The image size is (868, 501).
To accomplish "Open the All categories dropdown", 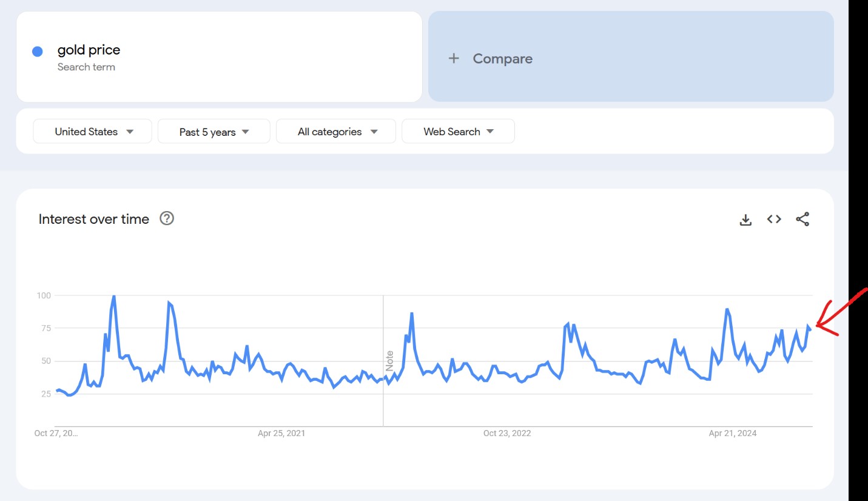I will (x=336, y=132).
